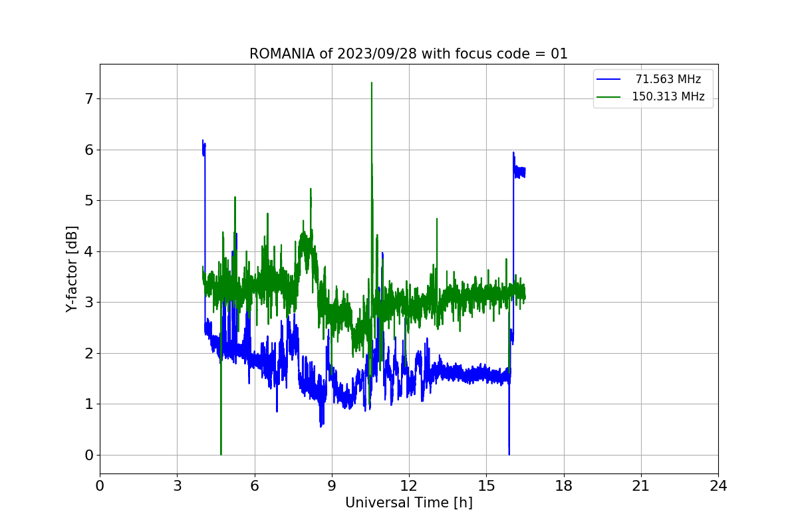Viewport: 798px width, 532px height.
Task: Select the blue legend line sample
Action: (608, 80)
